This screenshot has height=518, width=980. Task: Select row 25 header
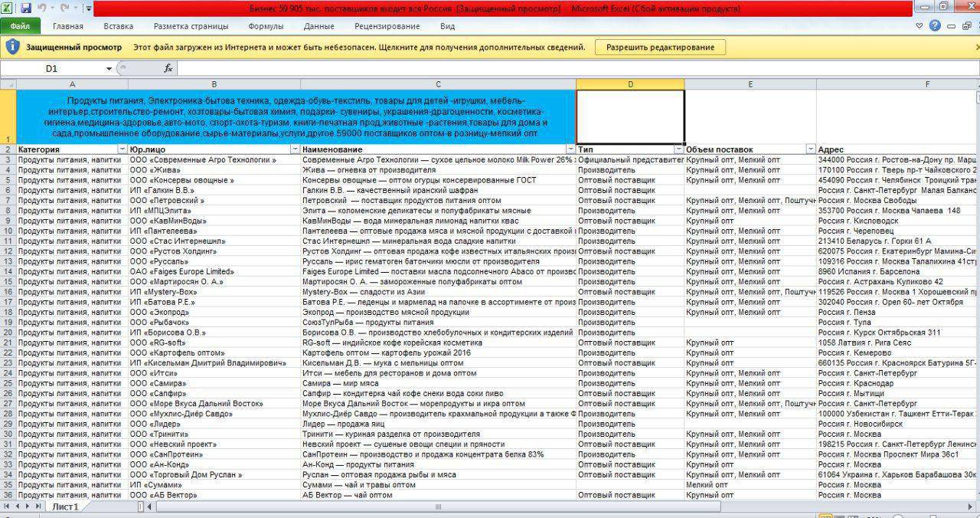coord(8,383)
